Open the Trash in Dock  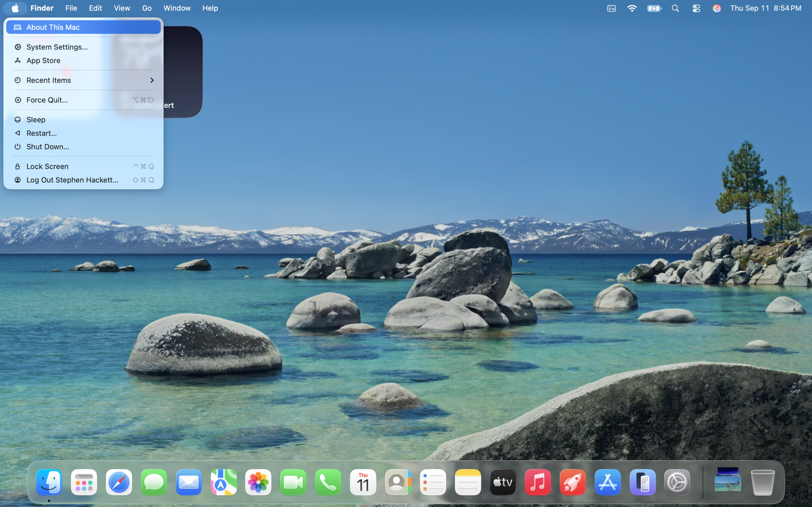pyautogui.click(x=762, y=482)
